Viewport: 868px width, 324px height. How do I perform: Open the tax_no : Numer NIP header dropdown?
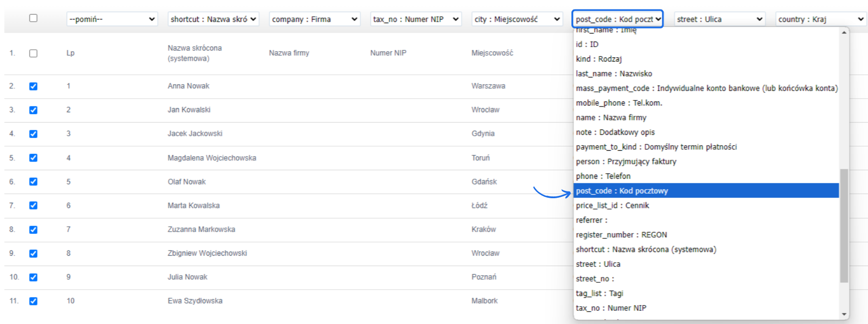(416, 19)
